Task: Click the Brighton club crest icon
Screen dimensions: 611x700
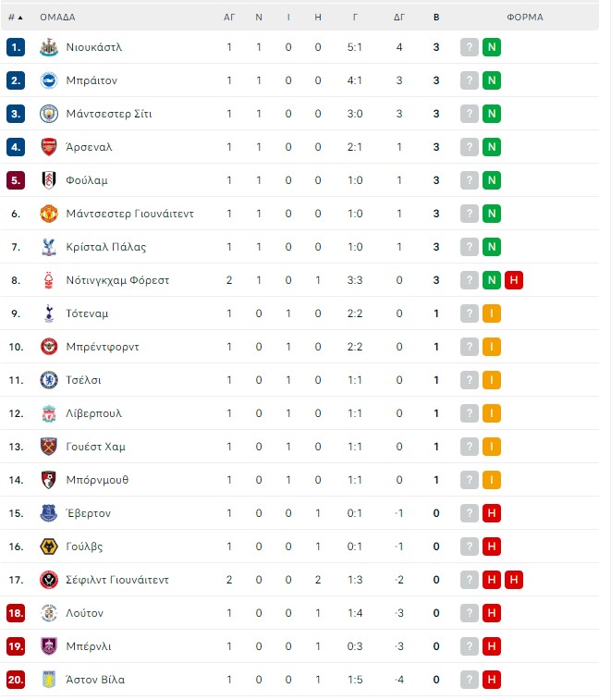Action: coord(49,80)
